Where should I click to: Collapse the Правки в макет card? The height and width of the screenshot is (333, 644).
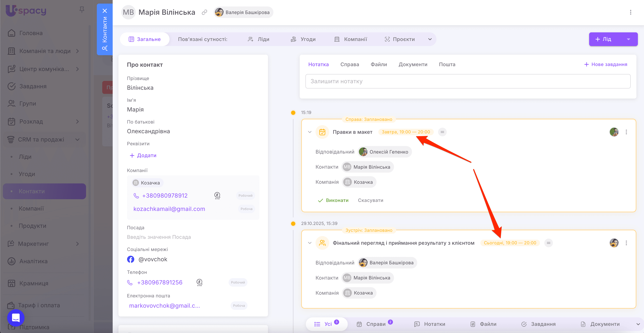click(x=310, y=132)
